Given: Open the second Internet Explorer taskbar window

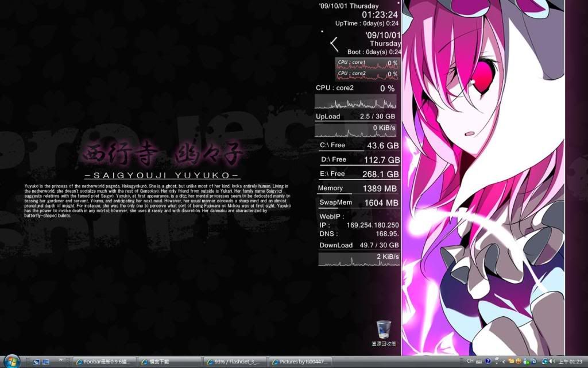Looking at the screenshot, I should (170, 362).
